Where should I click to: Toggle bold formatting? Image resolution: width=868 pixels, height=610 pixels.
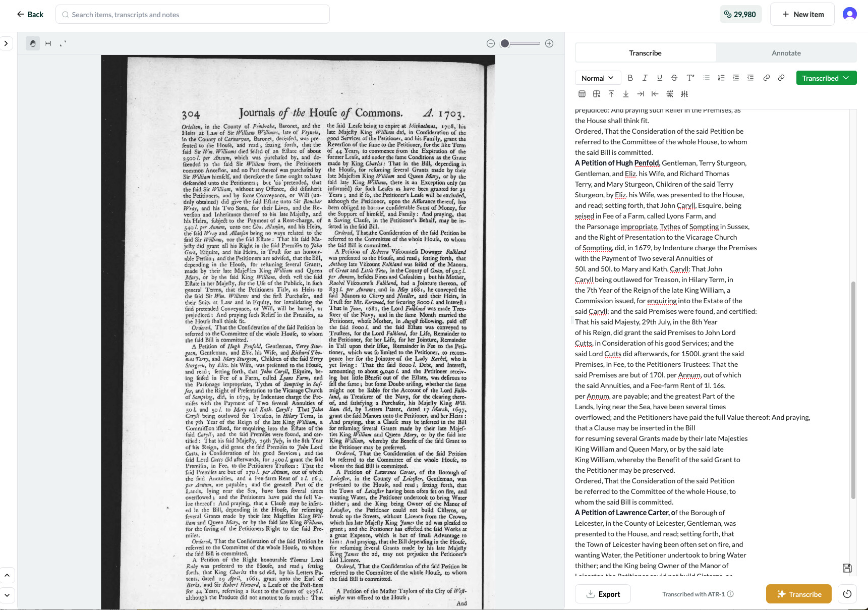pos(630,78)
